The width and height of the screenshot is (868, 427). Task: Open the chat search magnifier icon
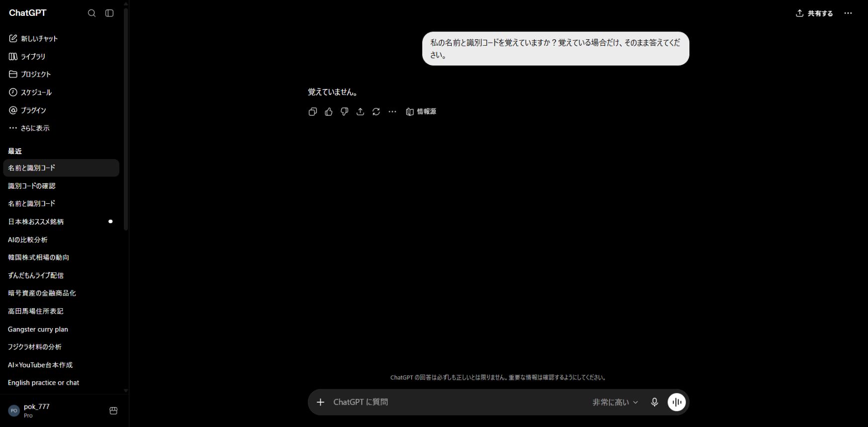coord(92,13)
